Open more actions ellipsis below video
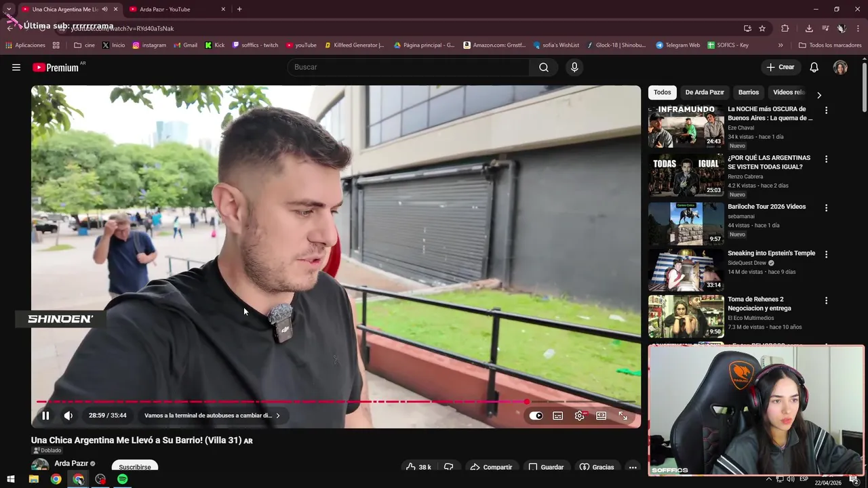The width and height of the screenshot is (868, 488). point(633,467)
